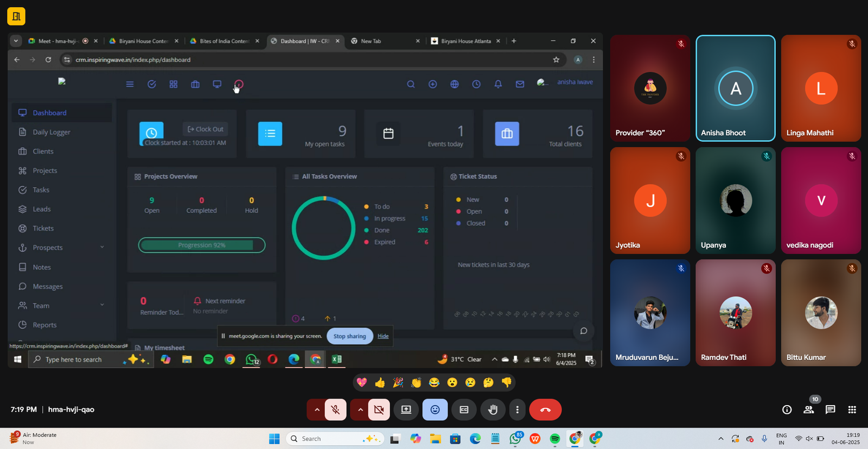Click the calendar icon on Events today card

(388, 134)
